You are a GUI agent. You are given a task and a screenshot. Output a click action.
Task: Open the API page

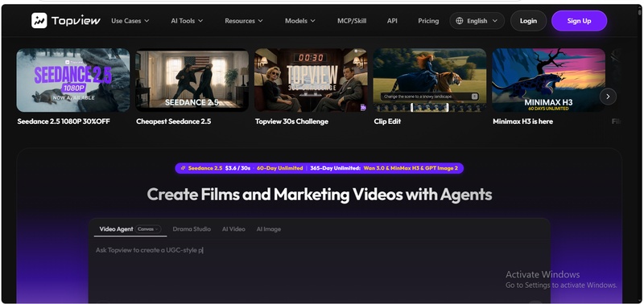392,21
